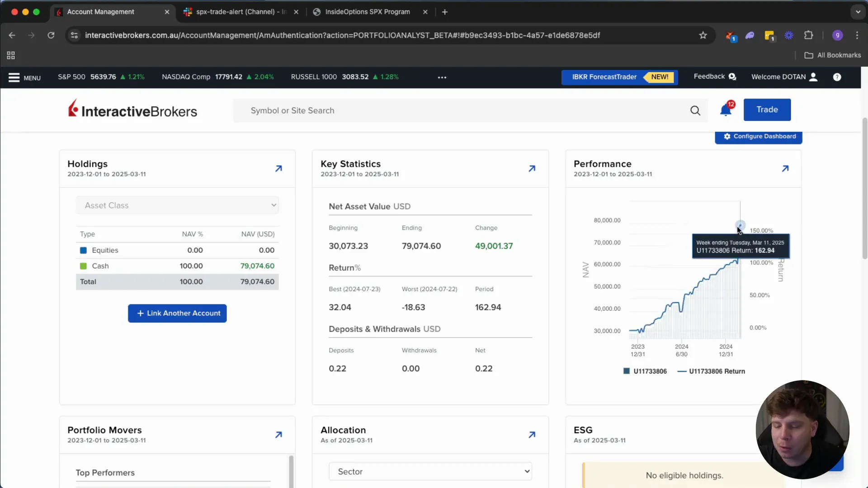Open Chrome three-dot menu
The height and width of the screenshot is (488, 868).
857,35
